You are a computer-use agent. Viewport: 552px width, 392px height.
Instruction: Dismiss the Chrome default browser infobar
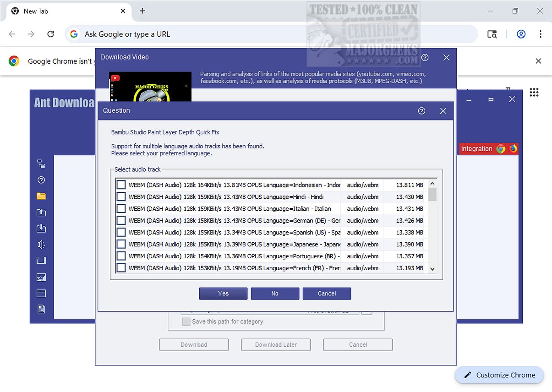[538, 61]
